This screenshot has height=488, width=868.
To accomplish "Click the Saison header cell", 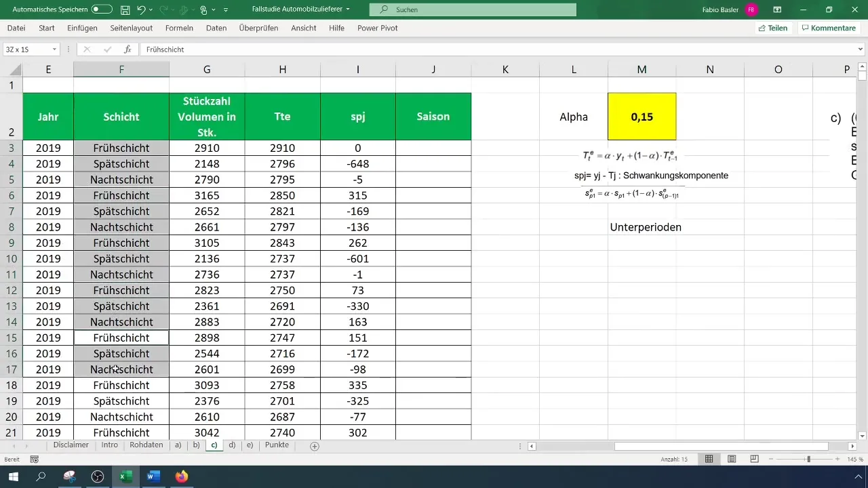I will point(433,117).
